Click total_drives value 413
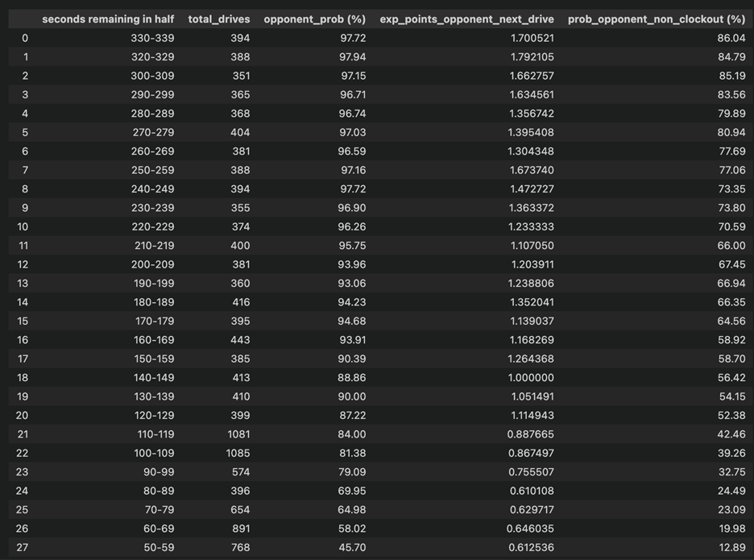 240,378
